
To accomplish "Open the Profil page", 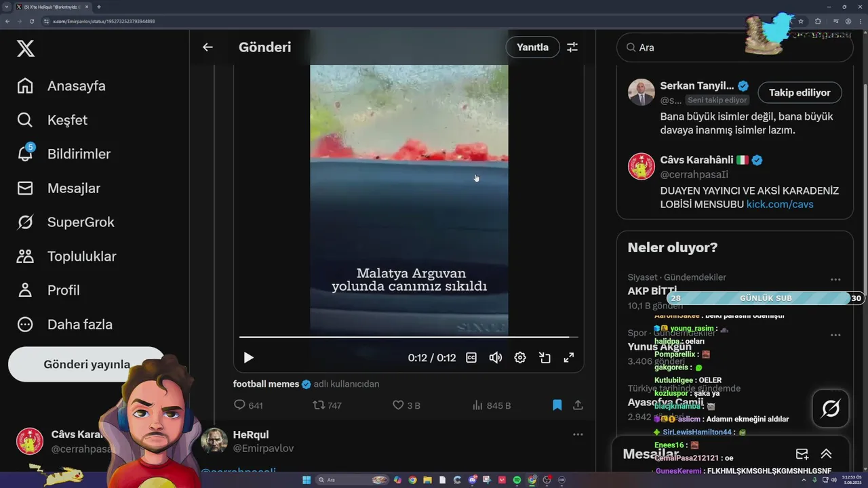I will tap(49, 290).
